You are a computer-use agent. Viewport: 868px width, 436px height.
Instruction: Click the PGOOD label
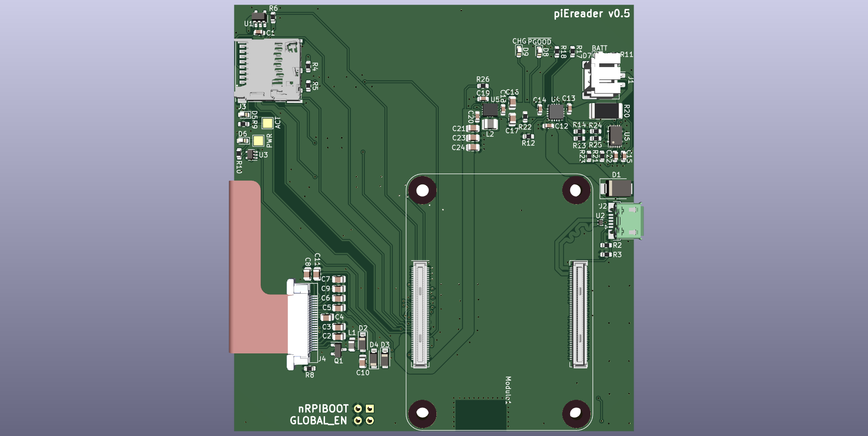tap(540, 41)
